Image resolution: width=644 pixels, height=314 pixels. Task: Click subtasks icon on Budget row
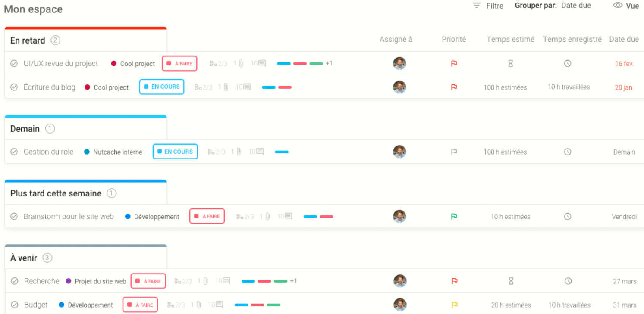[171, 305]
